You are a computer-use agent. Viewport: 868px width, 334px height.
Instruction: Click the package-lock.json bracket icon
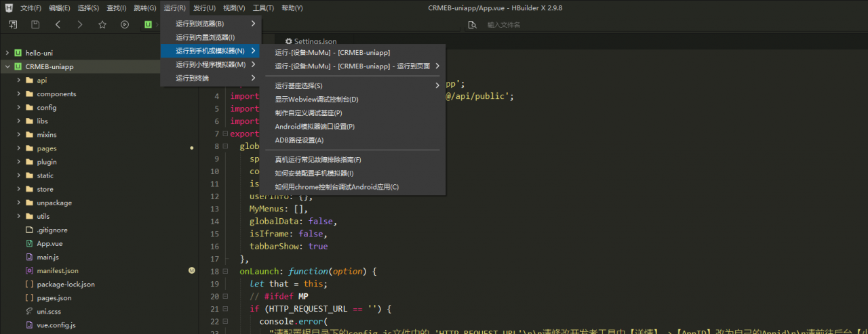pos(29,284)
